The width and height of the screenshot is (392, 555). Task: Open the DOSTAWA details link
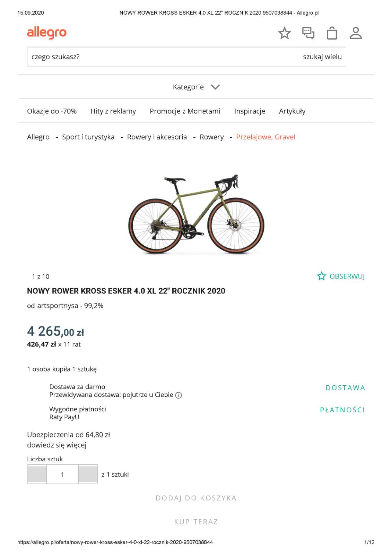click(345, 388)
